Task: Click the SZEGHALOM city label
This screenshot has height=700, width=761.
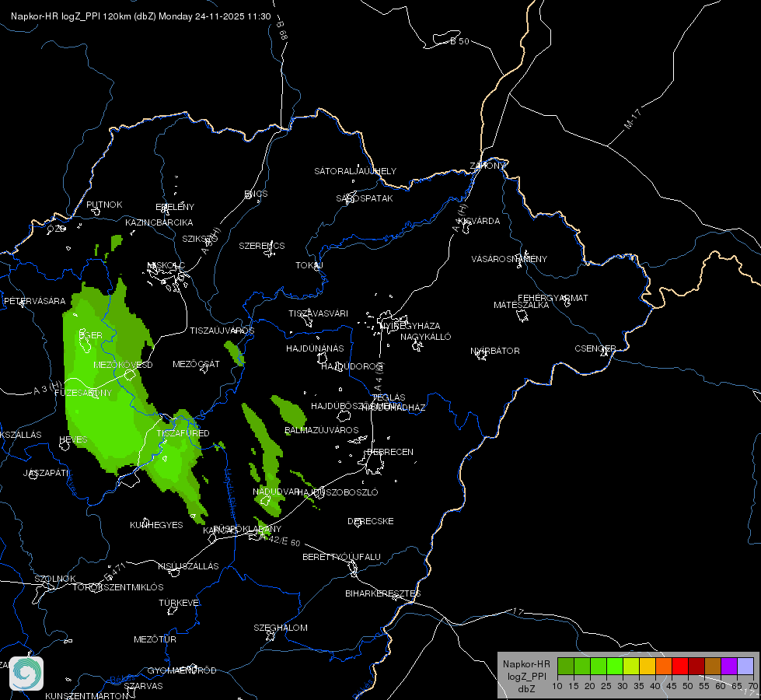Action: pyautogui.click(x=281, y=628)
